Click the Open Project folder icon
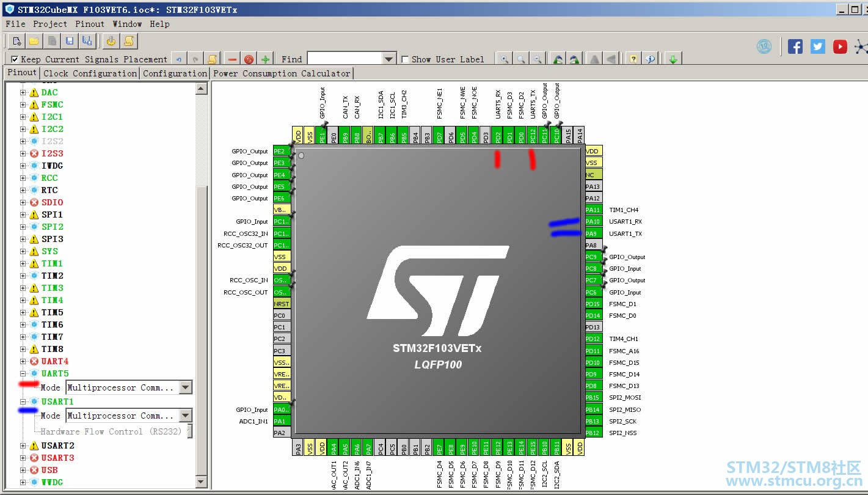 pyautogui.click(x=34, y=41)
